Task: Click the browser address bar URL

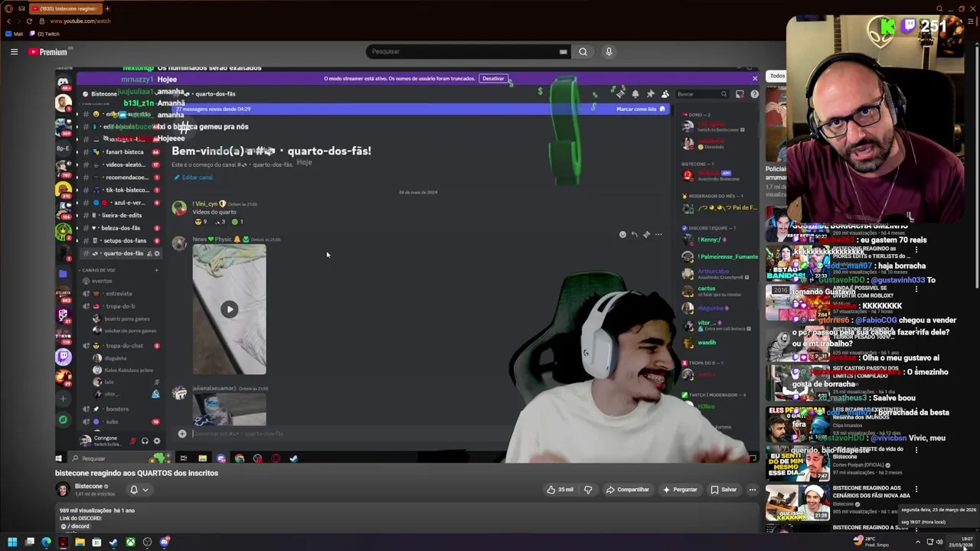Action: (x=80, y=21)
